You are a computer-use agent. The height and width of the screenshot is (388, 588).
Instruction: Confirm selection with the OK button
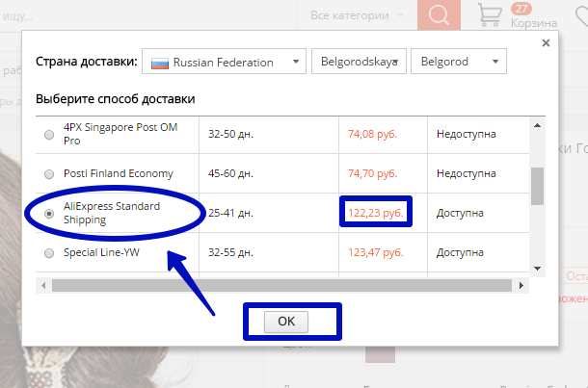286,322
